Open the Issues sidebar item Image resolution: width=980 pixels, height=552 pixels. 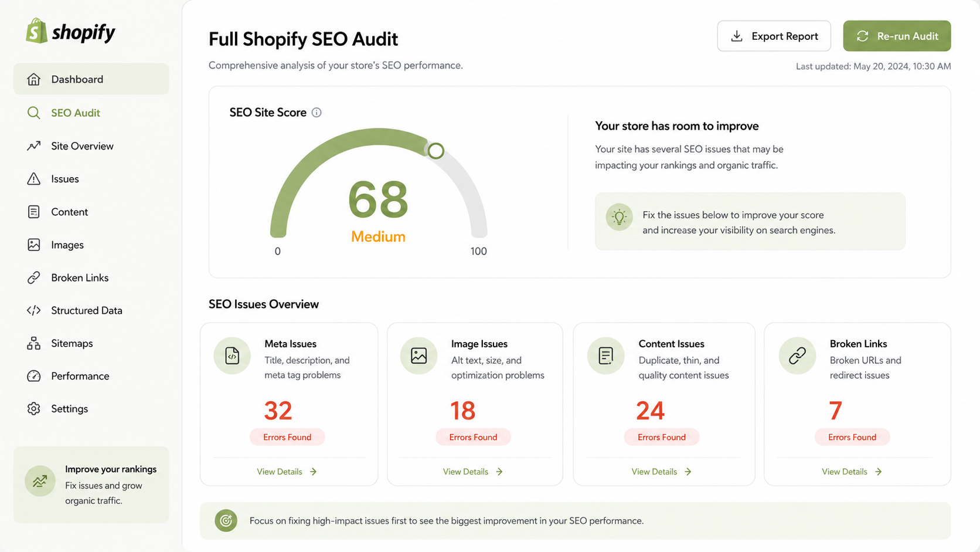pyautogui.click(x=65, y=179)
